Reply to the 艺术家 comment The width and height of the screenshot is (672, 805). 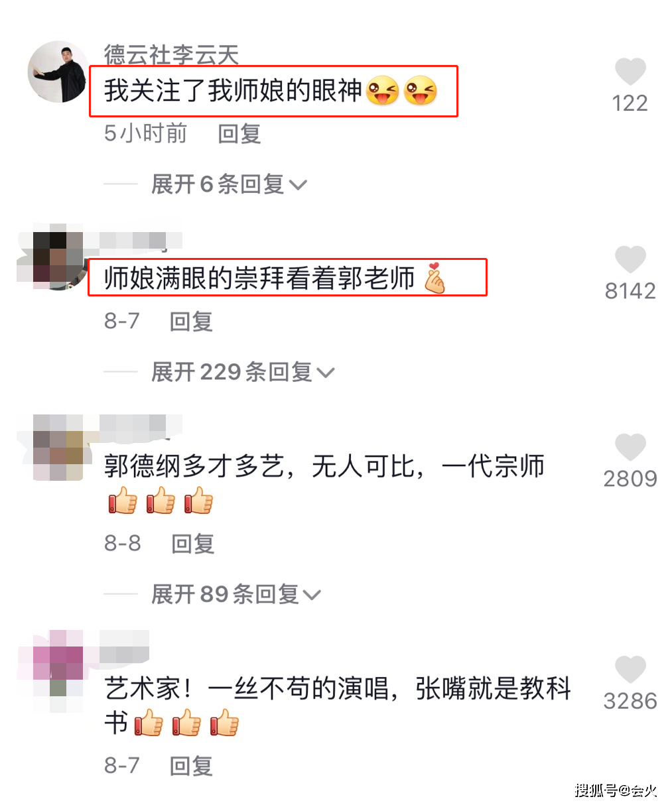(191, 765)
